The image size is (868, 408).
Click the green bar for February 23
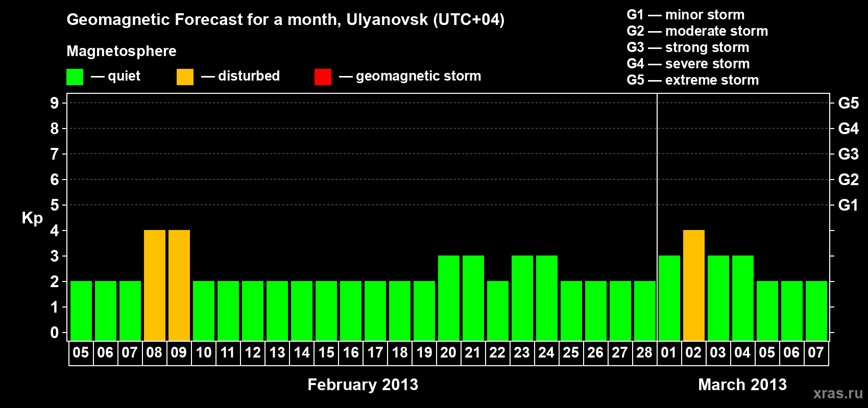(x=522, y=298)
